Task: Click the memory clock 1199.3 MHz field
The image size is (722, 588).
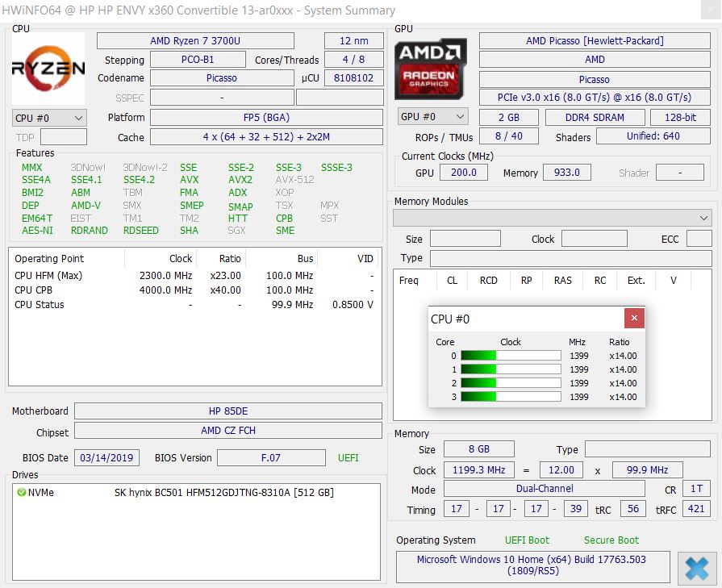Action: (x=479, y=469)
